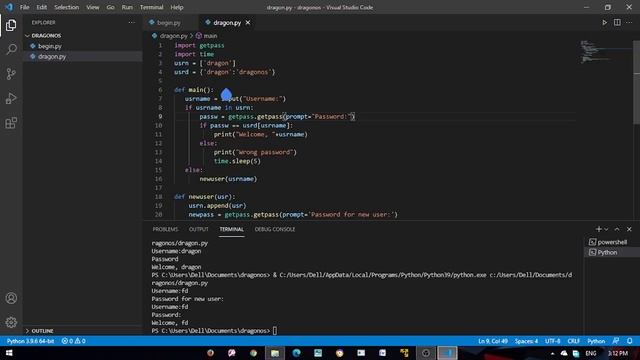Screen dimensions: 640x360
Task: Close the dragon.py tab
Action: [x=248, y=22]
